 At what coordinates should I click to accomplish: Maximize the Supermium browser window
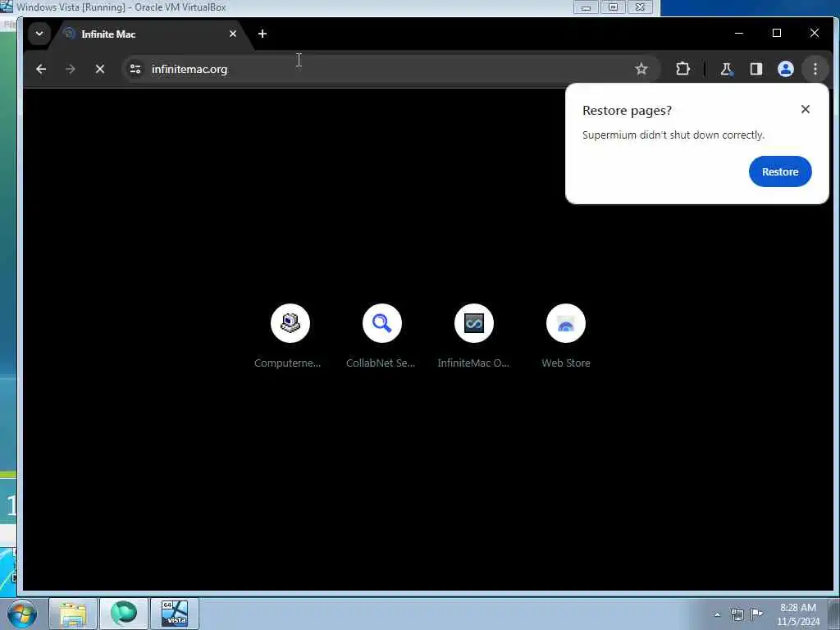(x=777, y=33)
